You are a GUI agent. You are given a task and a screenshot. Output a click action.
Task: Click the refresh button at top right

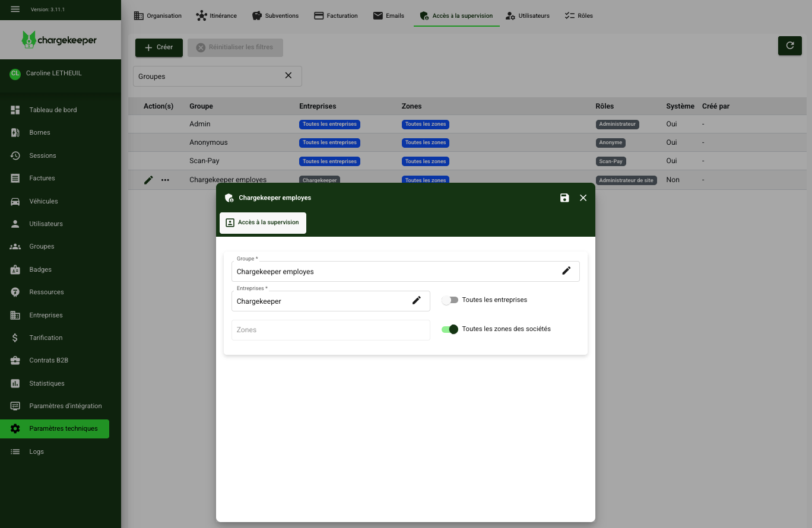(x=789, y=46)
